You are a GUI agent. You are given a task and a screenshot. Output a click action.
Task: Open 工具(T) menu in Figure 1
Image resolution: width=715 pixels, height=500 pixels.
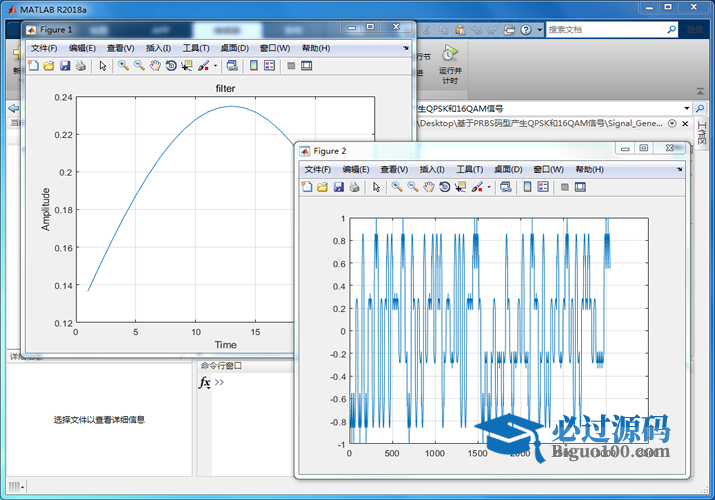[x=196, y=48]
